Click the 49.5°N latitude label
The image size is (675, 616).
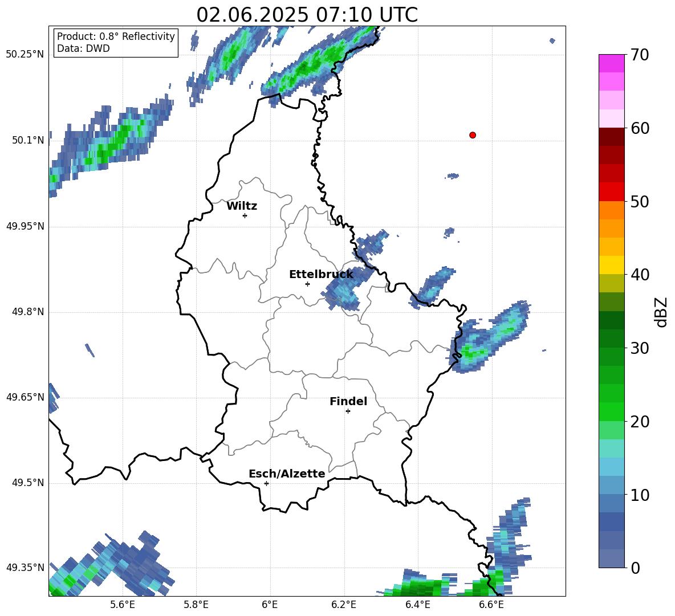tap(28, 483)
